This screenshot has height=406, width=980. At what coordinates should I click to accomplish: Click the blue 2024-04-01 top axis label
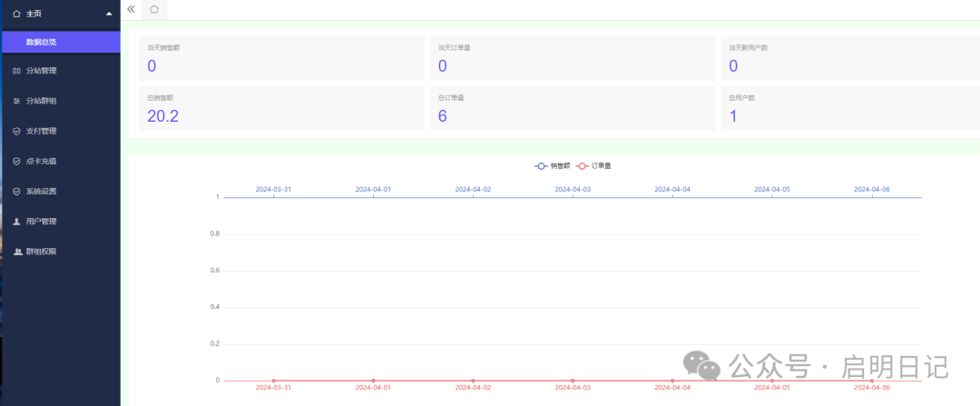[x=373, y=190]
